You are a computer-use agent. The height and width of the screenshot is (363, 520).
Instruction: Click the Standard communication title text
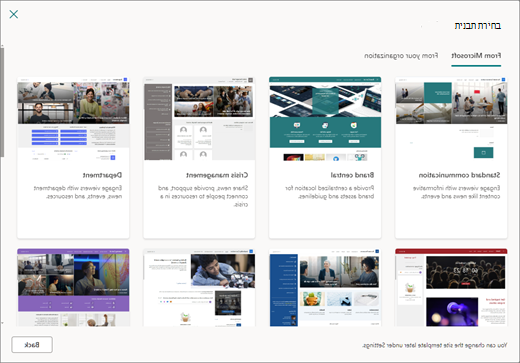coord(459,175)
